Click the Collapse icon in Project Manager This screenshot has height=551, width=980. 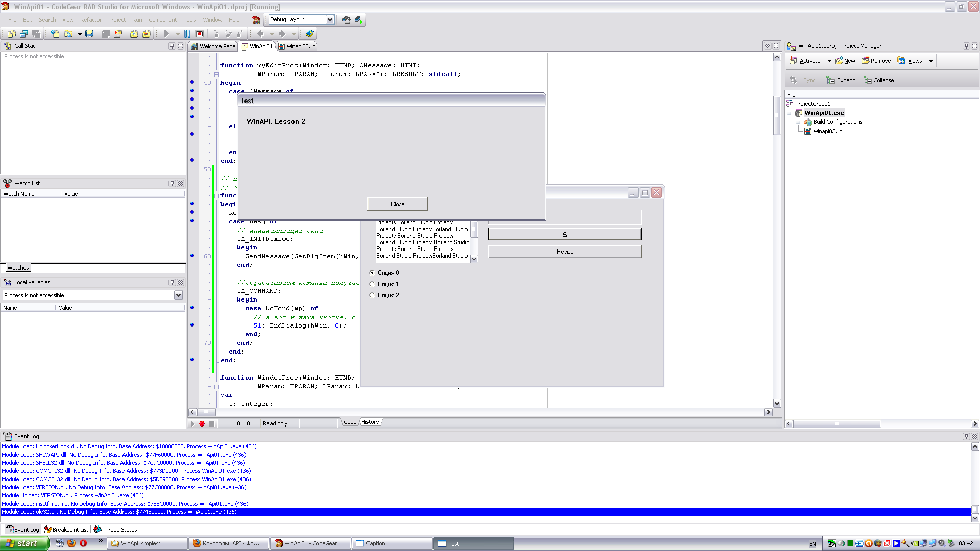pos(867,80)
